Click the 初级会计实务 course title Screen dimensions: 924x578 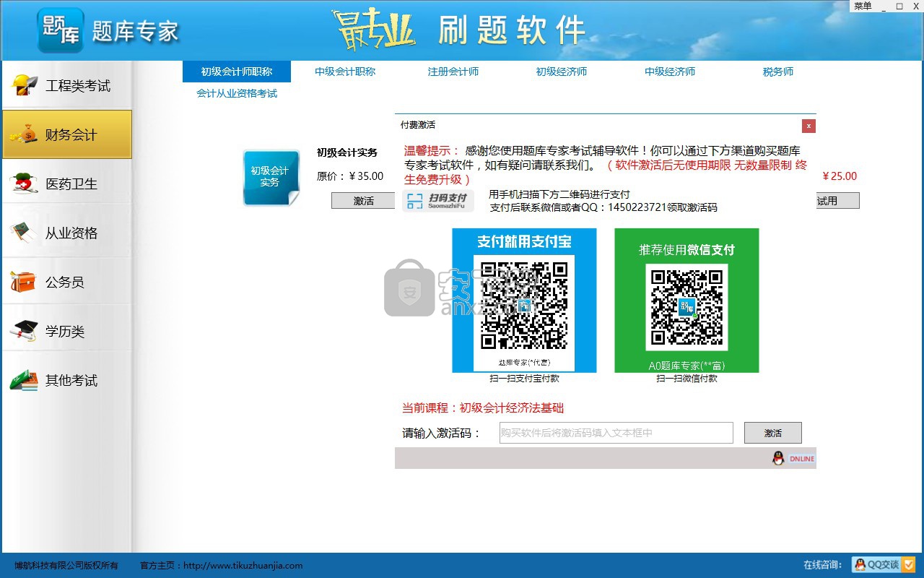tap(347, 152)
